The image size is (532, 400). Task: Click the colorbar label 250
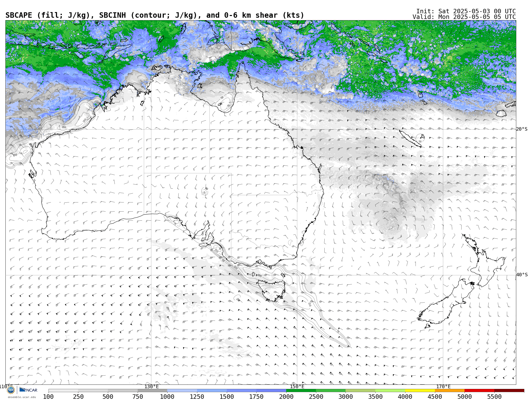point(78,397)
